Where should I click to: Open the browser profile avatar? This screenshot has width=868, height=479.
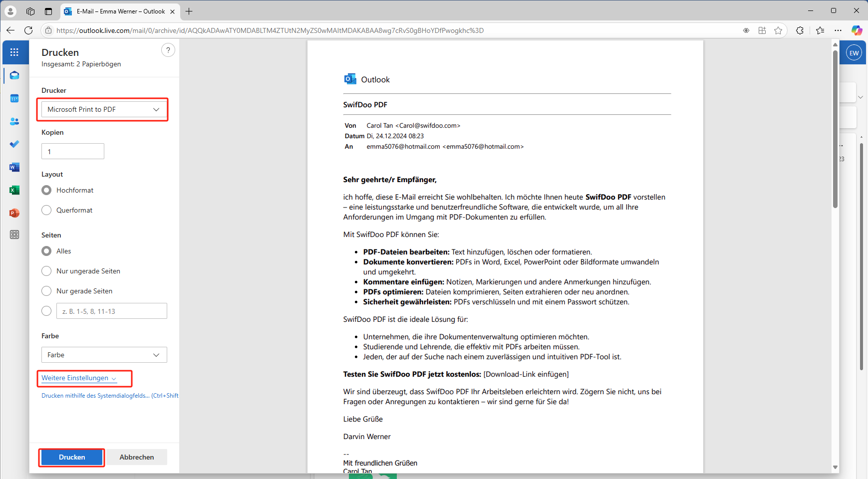(x=10, y=11)
